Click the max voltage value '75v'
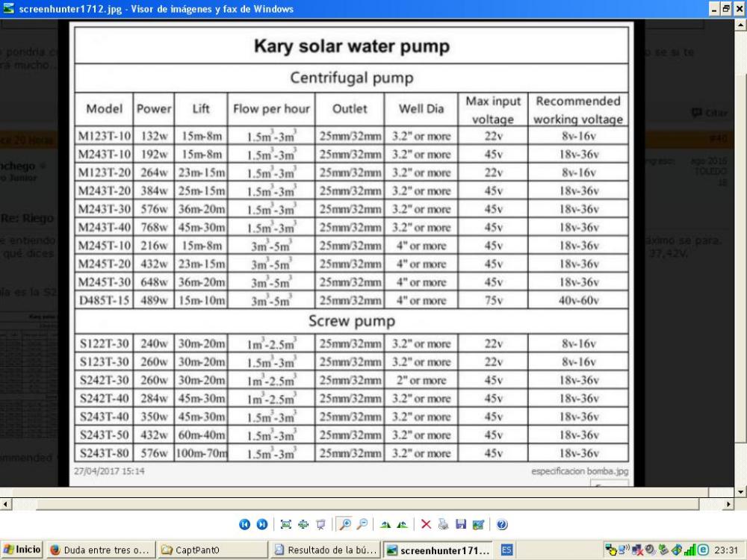The height and width of the screenshot is (560, 747). click(493, 300)
